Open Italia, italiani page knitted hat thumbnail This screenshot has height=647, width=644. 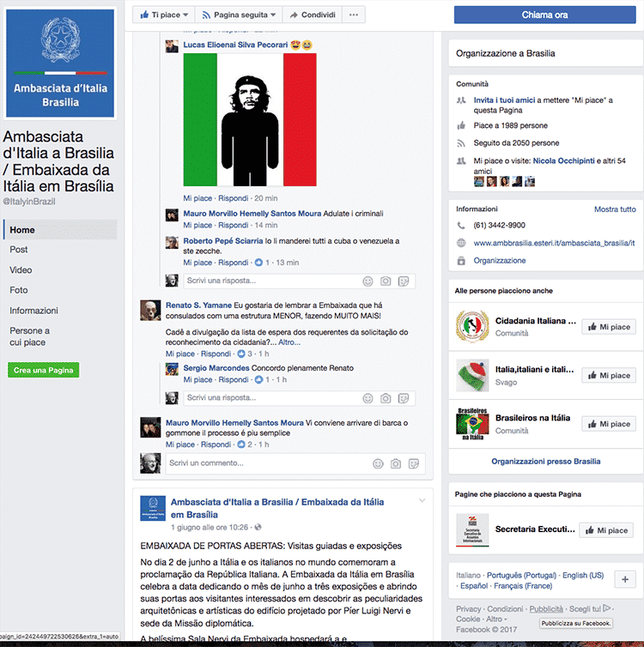(472, 375)
